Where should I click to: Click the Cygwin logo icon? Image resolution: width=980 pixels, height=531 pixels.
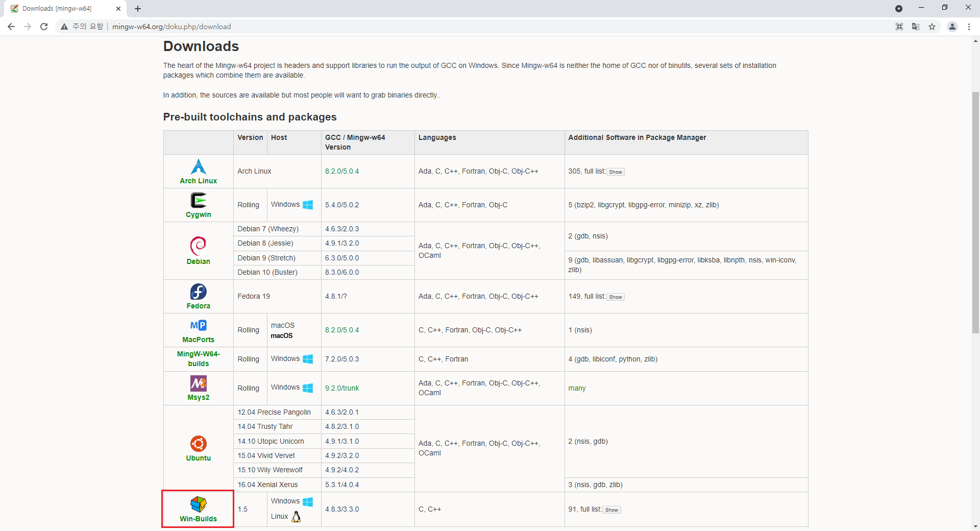click(198, 200)
